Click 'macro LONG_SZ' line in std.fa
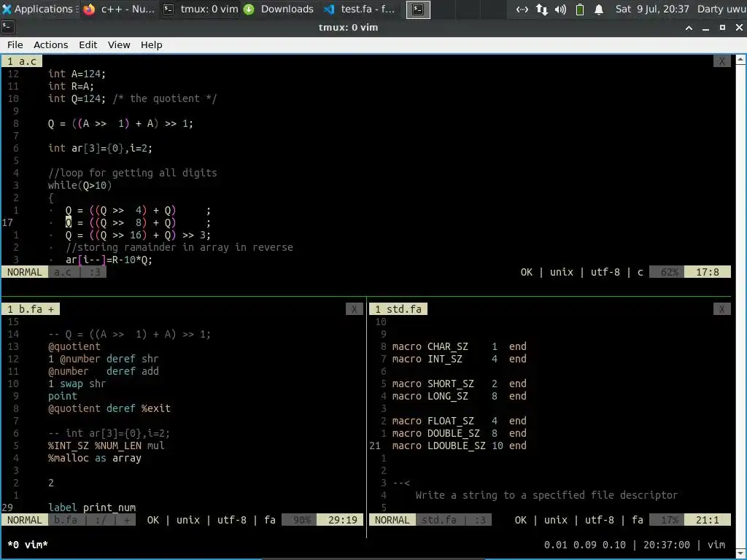Screen dimensions: 747x560 (x=460, y=396)
